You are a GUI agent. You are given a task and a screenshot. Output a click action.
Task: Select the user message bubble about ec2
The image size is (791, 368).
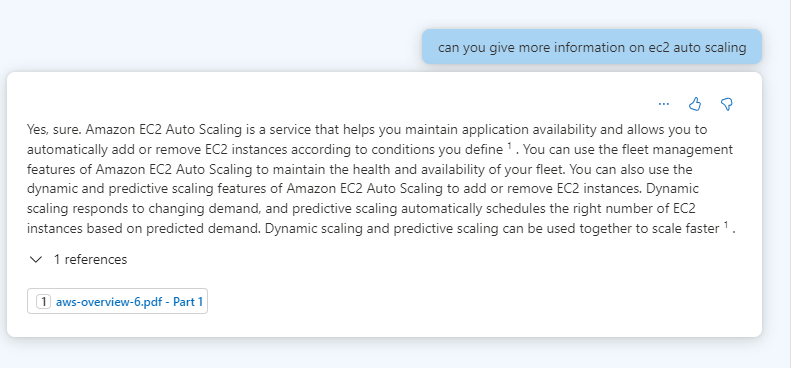(592, 47)
